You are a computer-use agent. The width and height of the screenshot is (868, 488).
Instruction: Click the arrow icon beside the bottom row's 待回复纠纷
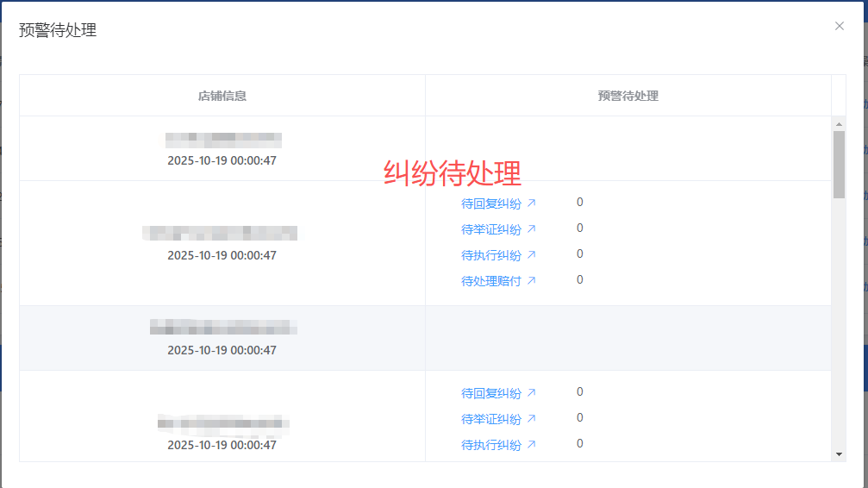[532, 393]
